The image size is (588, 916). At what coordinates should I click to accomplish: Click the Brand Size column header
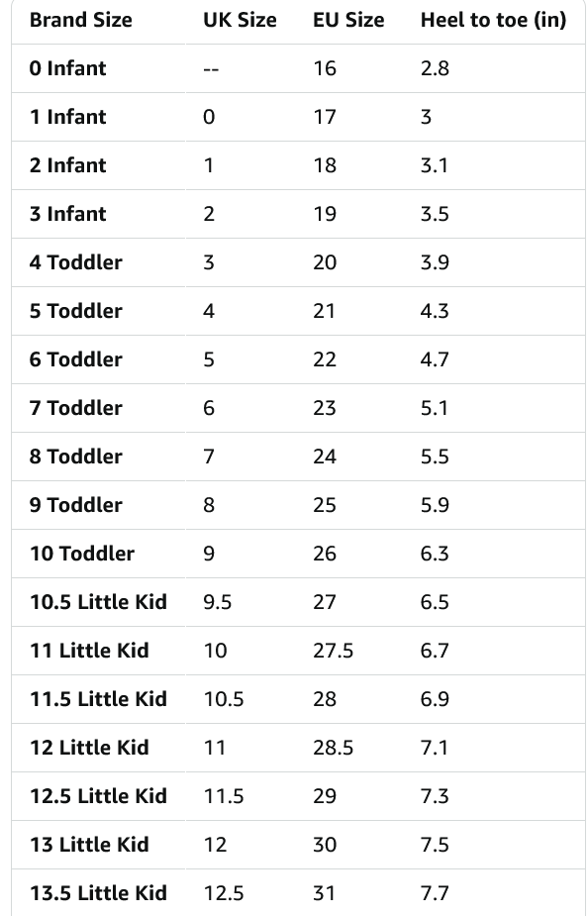80,20
